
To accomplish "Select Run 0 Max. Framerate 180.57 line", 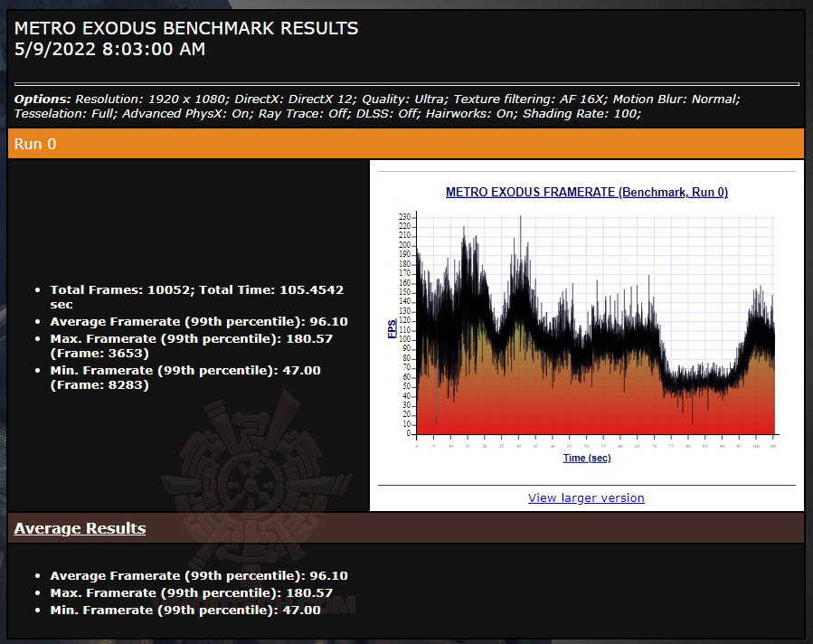I will tap(192, 346).
